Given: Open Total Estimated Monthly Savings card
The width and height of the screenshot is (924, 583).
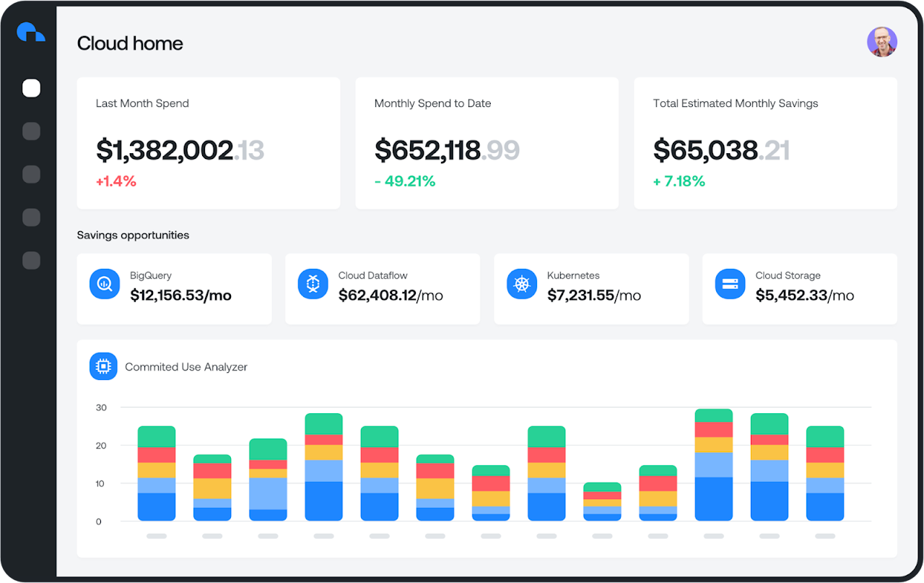Looking at the screenshot, I should (765, 143).
